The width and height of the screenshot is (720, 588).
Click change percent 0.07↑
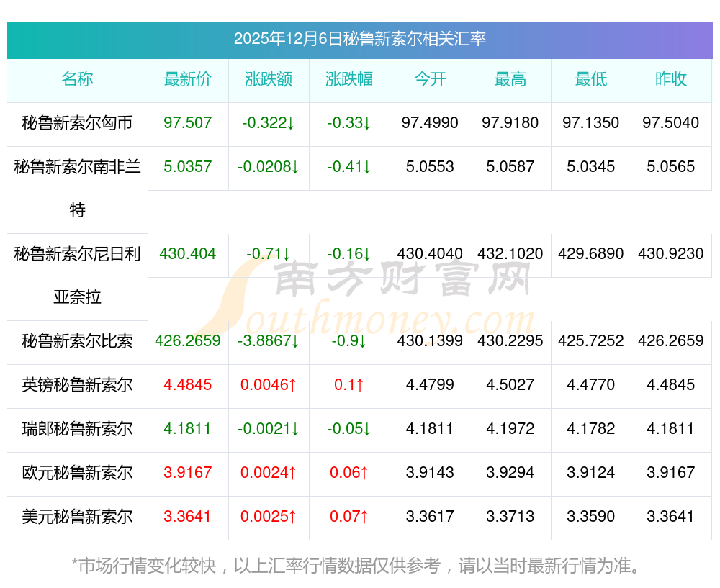pyautogui.click(x=349, y=517)
